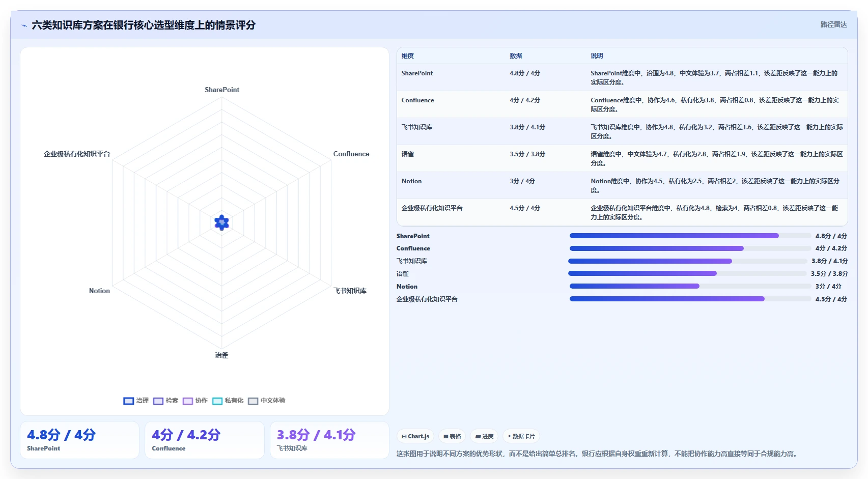
Task: Toggle the 协作 legend series
Action: (195, 401)
